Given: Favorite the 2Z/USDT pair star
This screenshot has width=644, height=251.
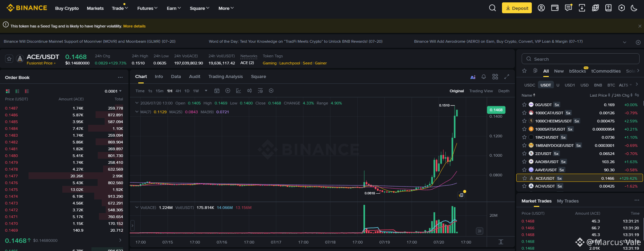Looking at the screenshot, I should (524, 153).
